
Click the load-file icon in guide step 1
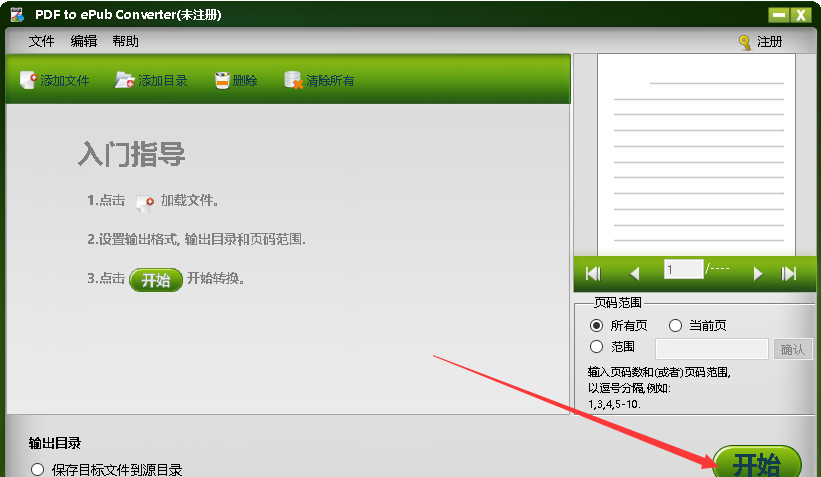(x=144, y=203)
